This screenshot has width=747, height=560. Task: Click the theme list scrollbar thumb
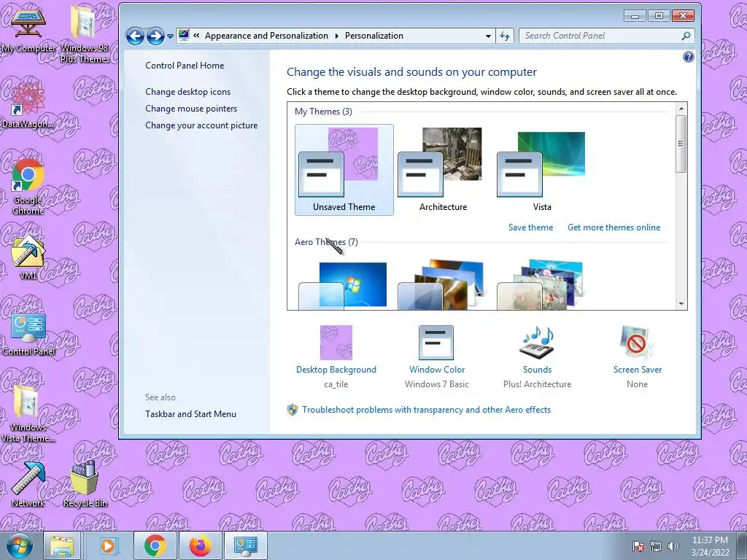(x=681, y=144)
